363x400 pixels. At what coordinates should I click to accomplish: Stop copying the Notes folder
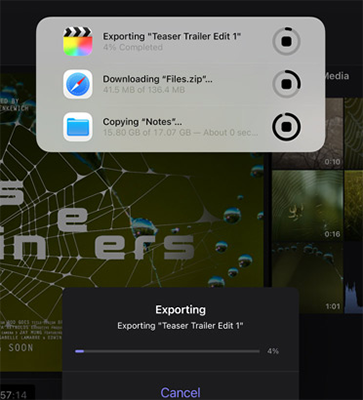click(287, 127)
